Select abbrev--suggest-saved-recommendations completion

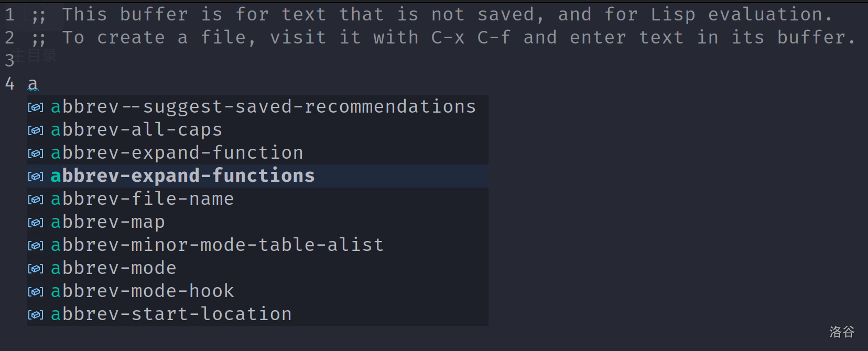pos(263,107)
